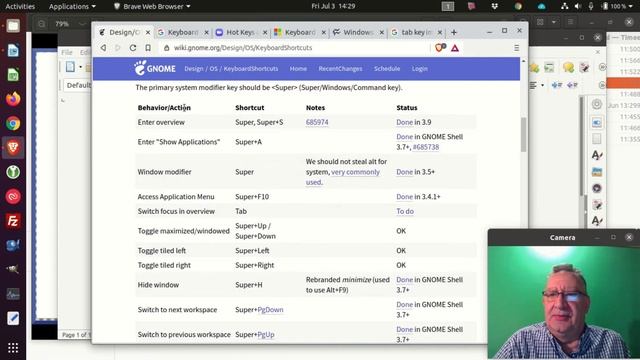Click Home in GNOME wiki header
Screen dimensions: 640x360
[298, 69]
